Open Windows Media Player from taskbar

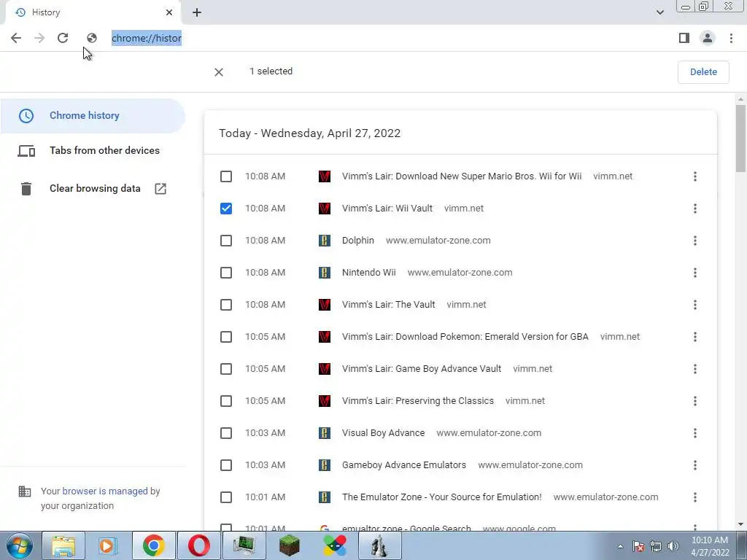pos(109,545)
